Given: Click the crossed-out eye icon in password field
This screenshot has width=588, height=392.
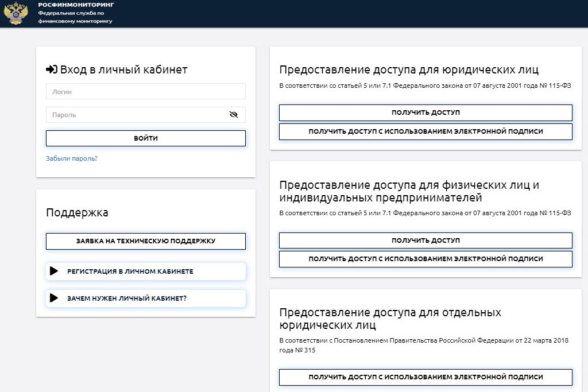Looking at the screenshot, I should [x=233, y=114].
